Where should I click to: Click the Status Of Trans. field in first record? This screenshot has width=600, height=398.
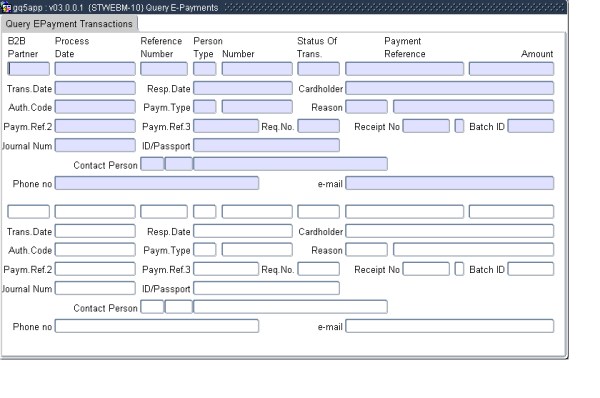point(318,69)
